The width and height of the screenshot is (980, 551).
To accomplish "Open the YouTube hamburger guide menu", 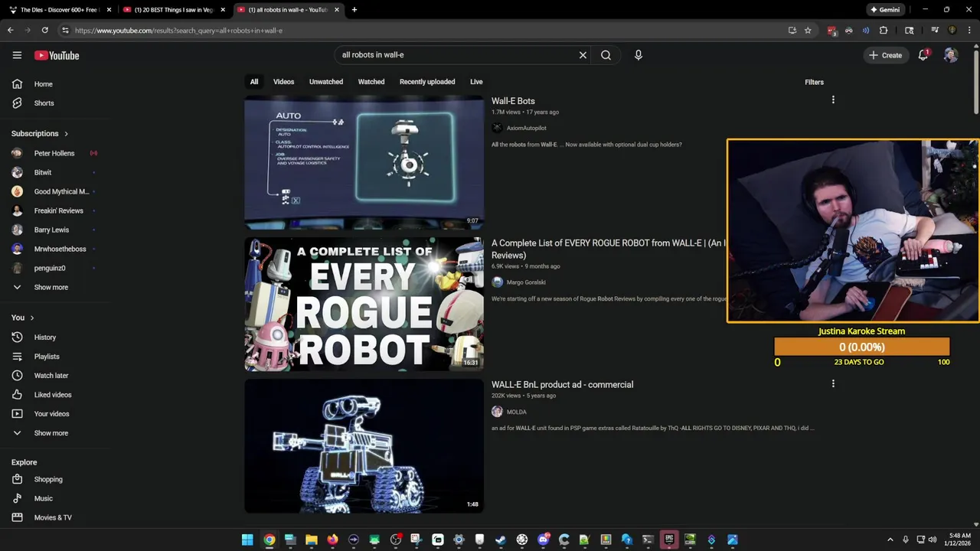I will (x=17, y=55).
